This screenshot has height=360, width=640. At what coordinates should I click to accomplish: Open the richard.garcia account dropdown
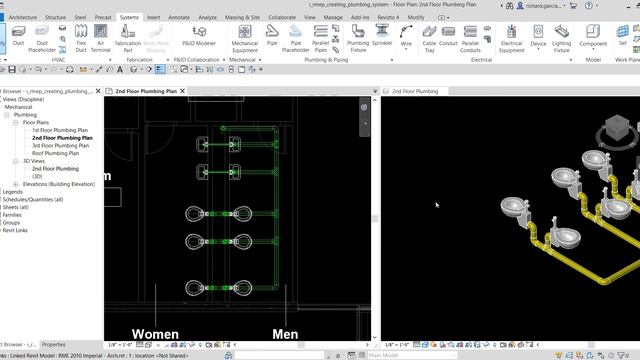click(x=564, y=6)
